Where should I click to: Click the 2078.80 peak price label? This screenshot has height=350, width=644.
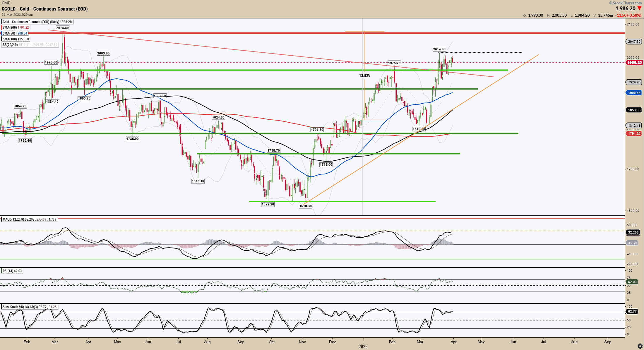[x=62, y=28]
